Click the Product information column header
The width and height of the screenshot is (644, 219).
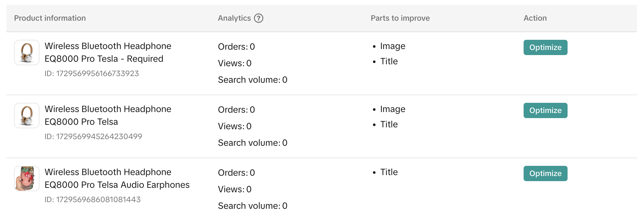point(50,18)
